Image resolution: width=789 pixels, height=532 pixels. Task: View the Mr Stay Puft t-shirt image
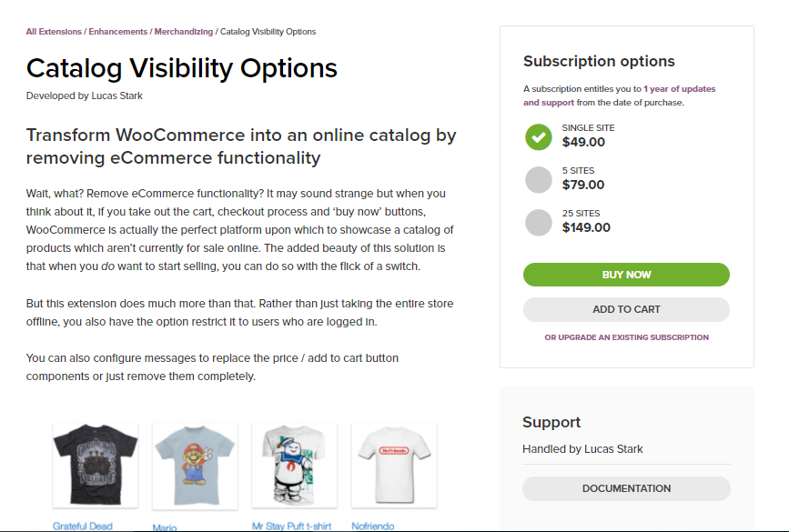pyautogui.click(x=294, y=465)
